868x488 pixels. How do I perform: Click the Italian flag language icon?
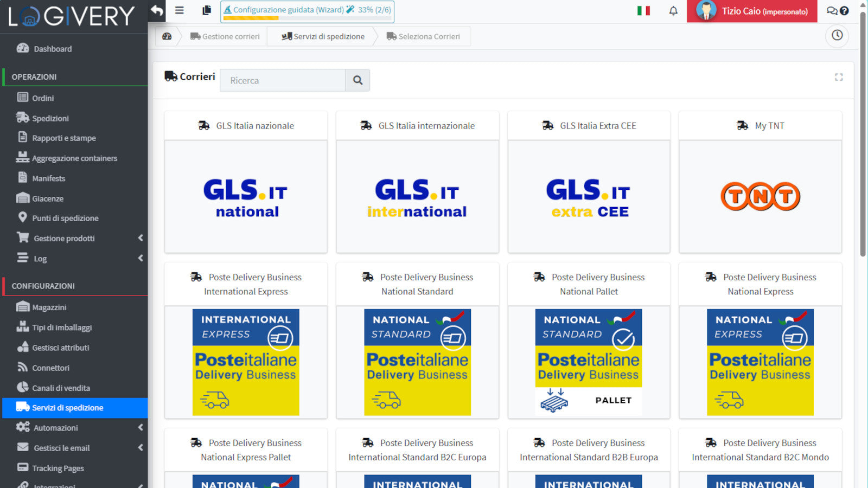point(643,11)
